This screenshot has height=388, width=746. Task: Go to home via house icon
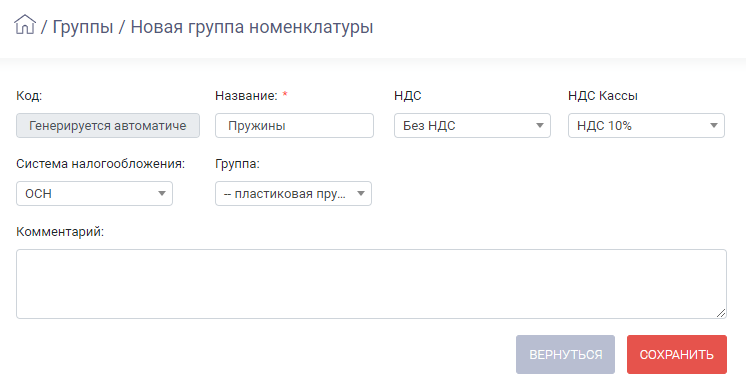click(25, 24)
